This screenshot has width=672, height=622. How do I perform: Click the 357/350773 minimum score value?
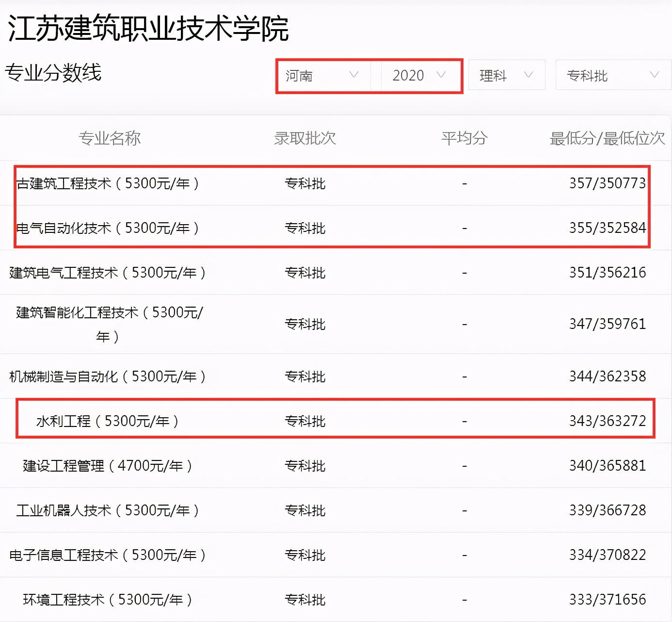[608, 183]
